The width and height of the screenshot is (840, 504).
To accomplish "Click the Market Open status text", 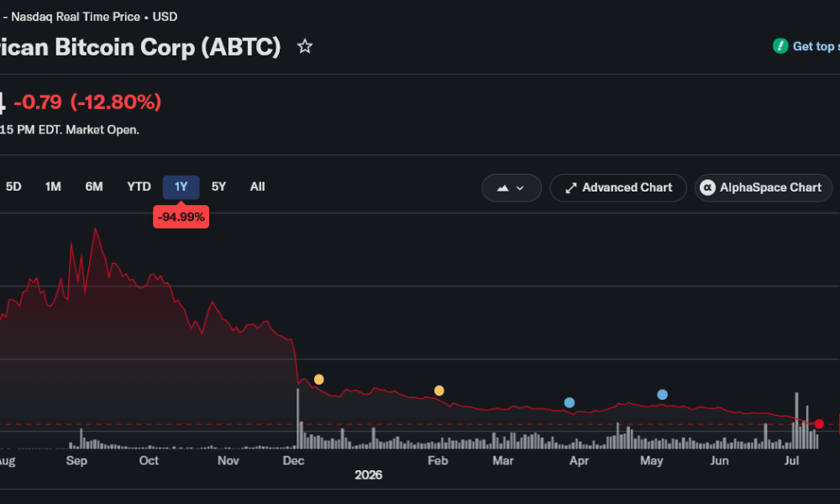I will [x=102, y=130].
